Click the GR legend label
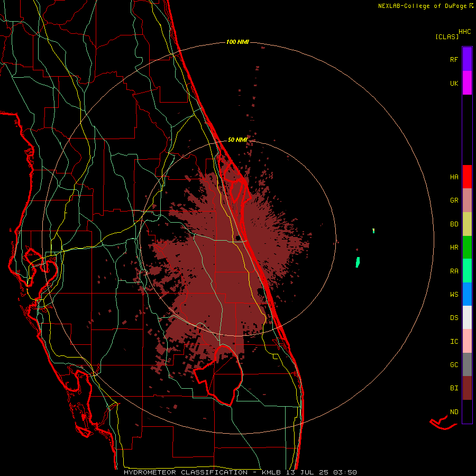 (454, 200)
